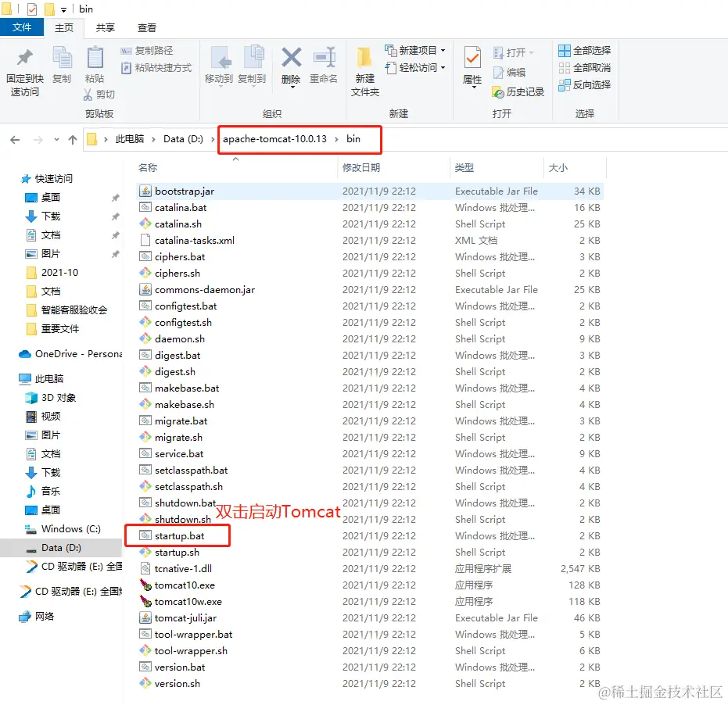Open the 文件 file tab
Screen dimensions: 728x705
coord(22,27)
